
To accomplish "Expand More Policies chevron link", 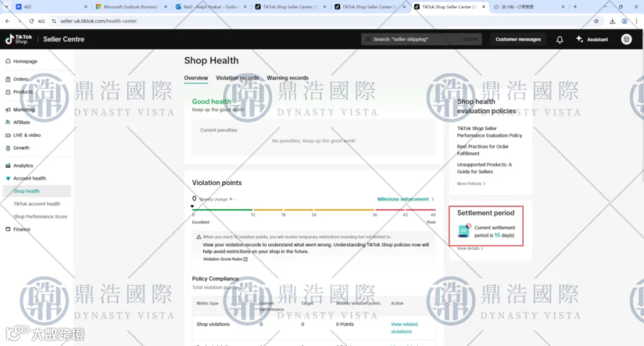I will (x=471, y=183).
